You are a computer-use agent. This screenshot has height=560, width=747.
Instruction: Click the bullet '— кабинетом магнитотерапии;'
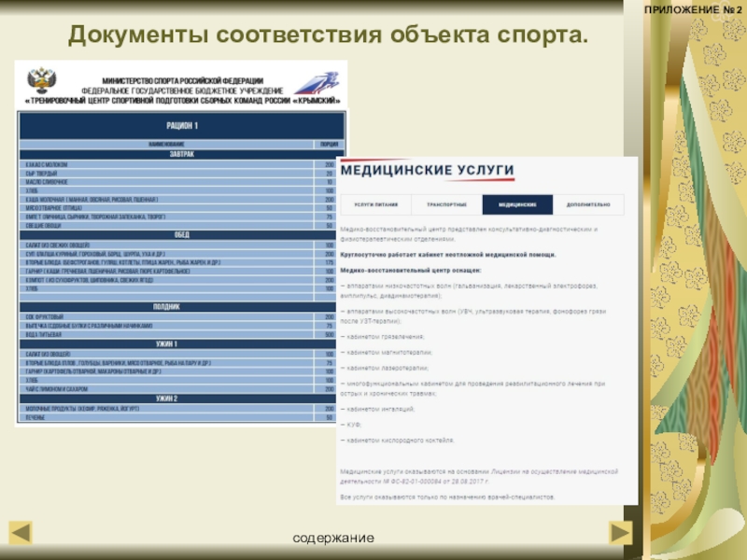(386, 353)
